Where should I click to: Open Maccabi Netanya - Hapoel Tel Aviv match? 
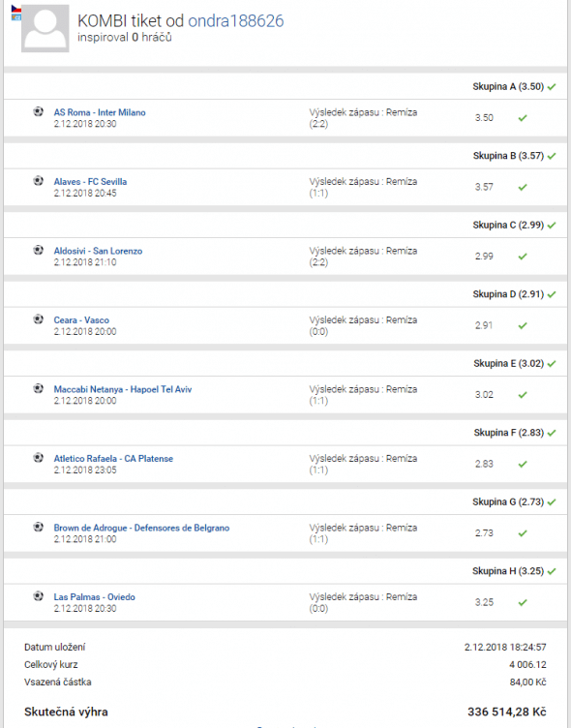pyautogui.click(x=123, y=389)
